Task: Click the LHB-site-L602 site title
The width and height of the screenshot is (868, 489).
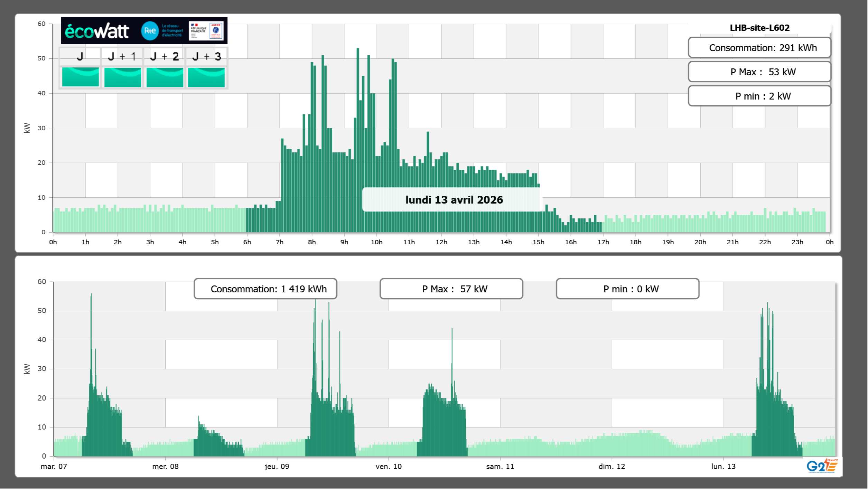Action: [759, 28]
